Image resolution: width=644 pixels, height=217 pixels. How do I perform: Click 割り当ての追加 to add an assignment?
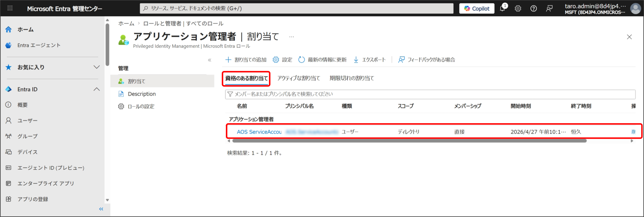(x=246, y=60)
